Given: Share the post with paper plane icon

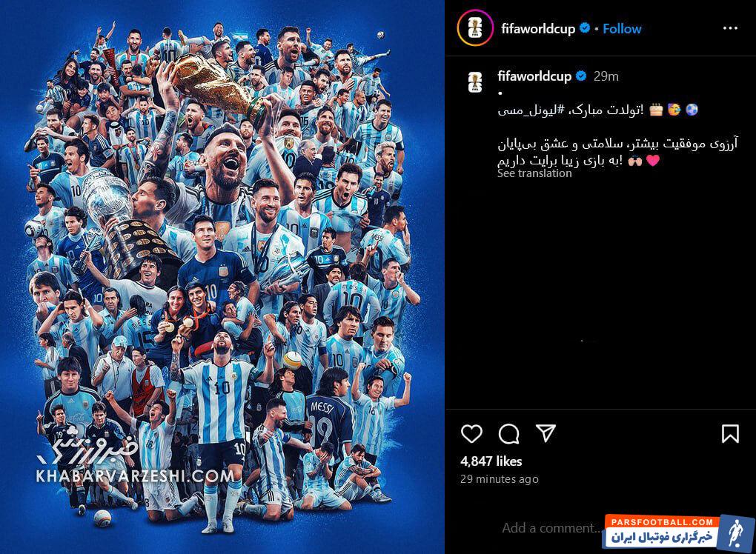Looking at the screenshot, I should click(x=546, y=433).
